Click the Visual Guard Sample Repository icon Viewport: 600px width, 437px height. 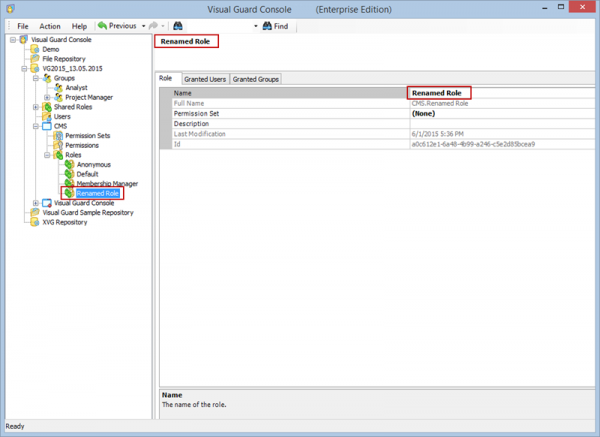tap(35, 212)
